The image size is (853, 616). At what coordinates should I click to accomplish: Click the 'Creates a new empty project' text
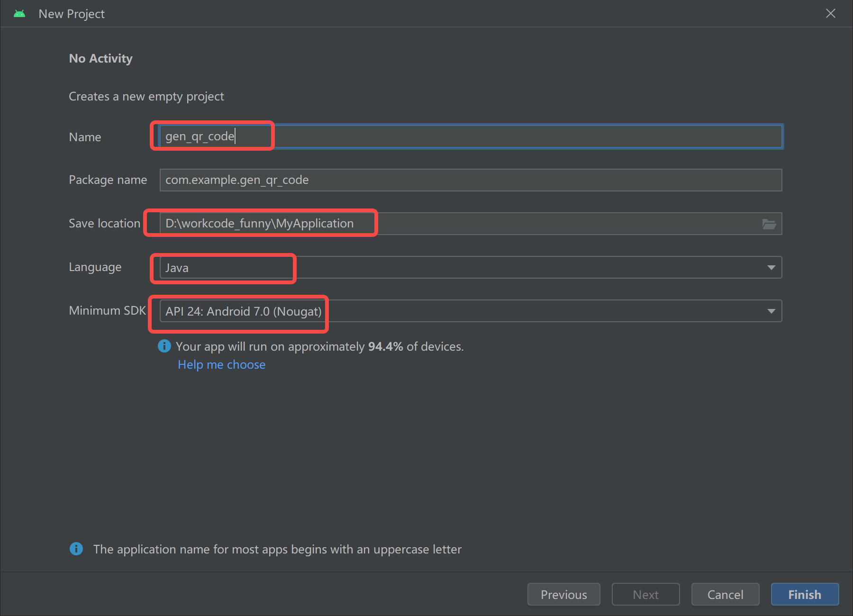(x=146, y=96)
